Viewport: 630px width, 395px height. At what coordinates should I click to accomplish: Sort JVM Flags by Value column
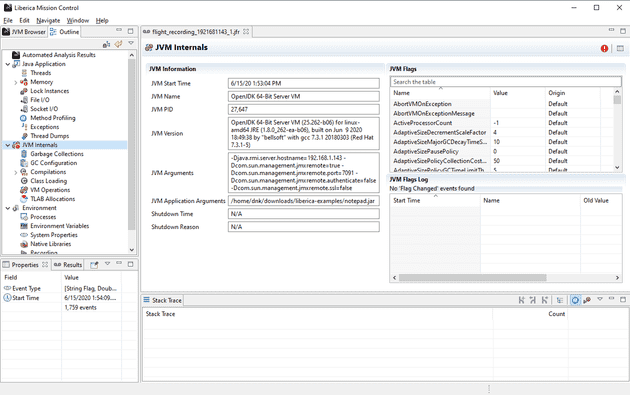pyautogui.click(x=518, y=93)
